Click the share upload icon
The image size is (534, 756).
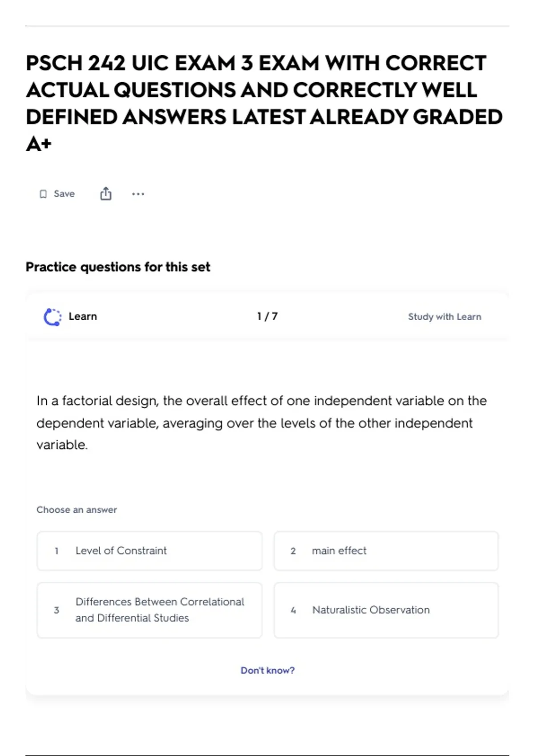pyautogui.click(x=105, y=193)
